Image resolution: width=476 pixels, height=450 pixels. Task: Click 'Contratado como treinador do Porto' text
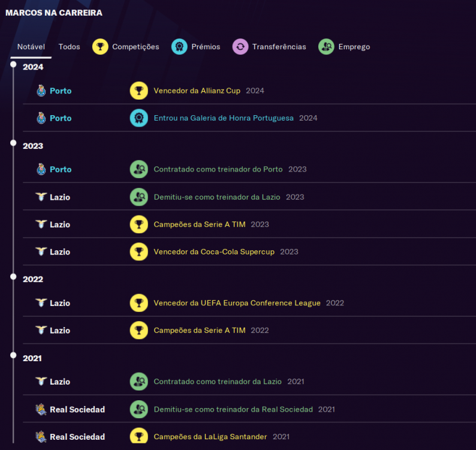click(218, 169)
